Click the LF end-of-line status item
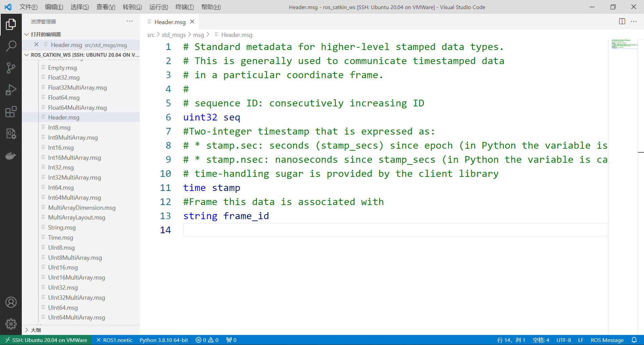The width and height of the screenshot is (644, 345). point(581,340)
